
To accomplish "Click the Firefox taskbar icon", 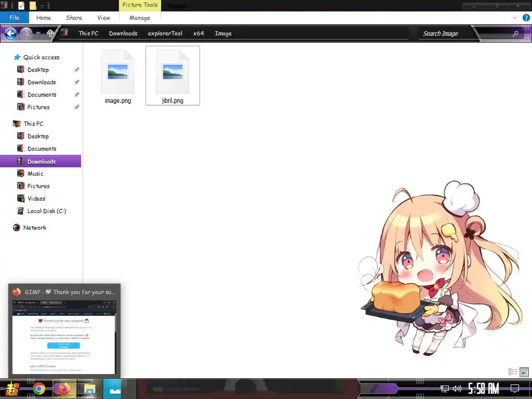I will point(64,389).
